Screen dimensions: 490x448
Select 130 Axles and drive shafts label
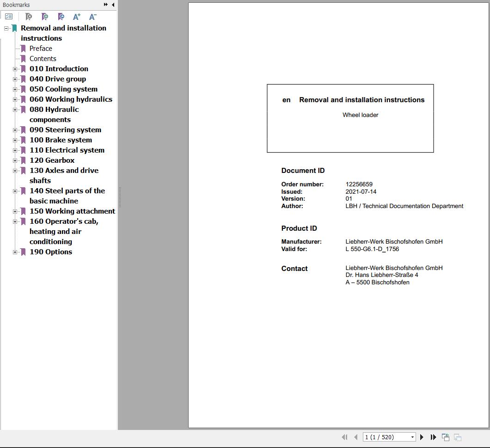tap(64, 175)
